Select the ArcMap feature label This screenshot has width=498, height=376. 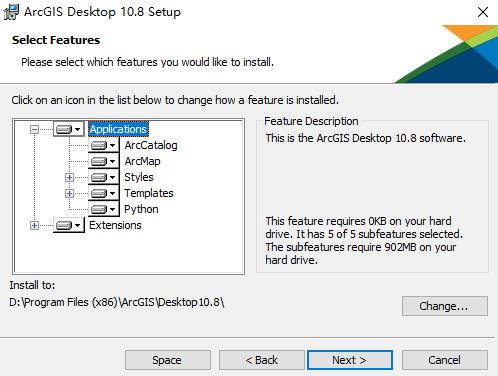[142, 161]
